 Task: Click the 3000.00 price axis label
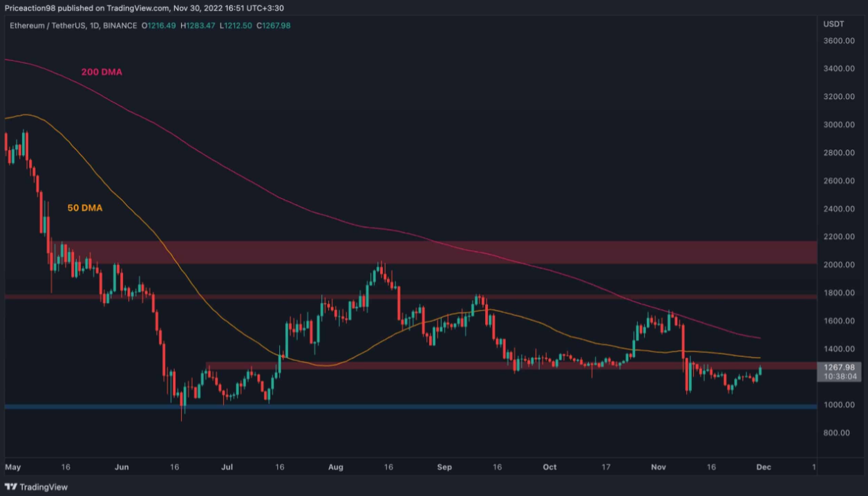click(838, 125)
